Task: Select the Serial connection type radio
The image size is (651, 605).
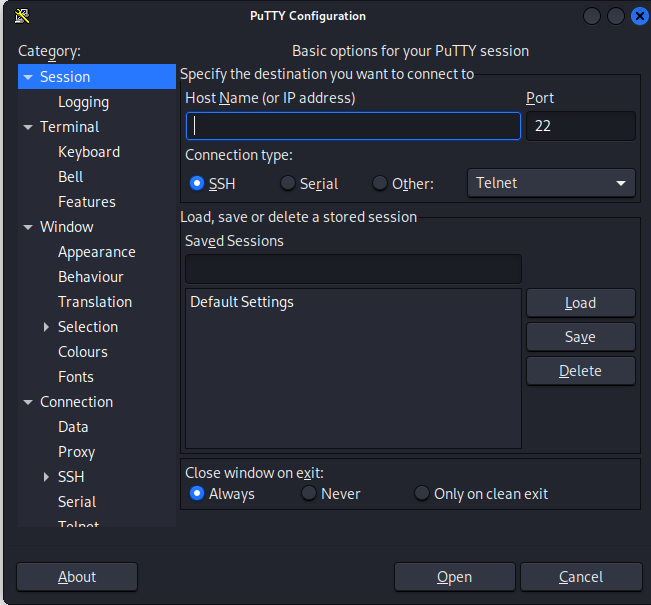Action: pyautogui.click(x=287, y=183)
